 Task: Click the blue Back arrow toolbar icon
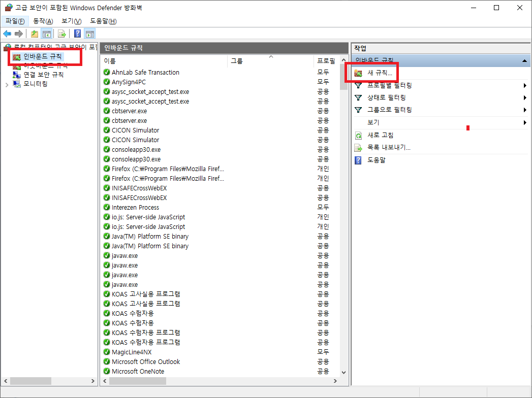[x=7, y=34]
